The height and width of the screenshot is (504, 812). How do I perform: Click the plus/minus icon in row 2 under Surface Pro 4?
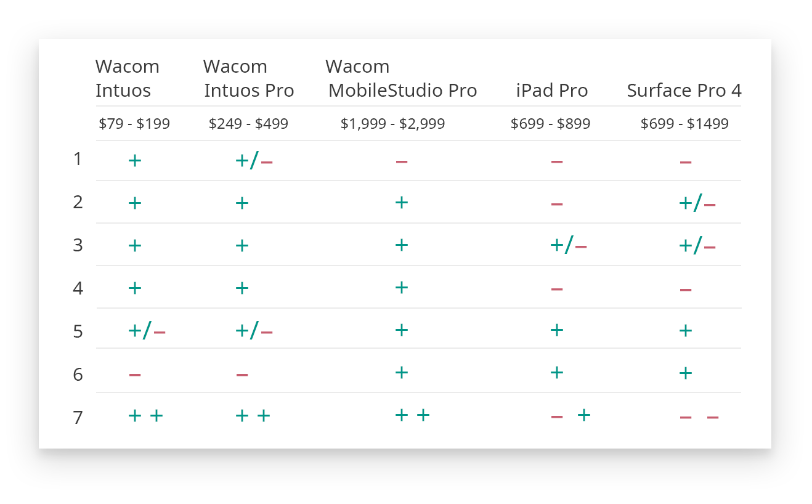pyautogui.click(x=697, y=203)
